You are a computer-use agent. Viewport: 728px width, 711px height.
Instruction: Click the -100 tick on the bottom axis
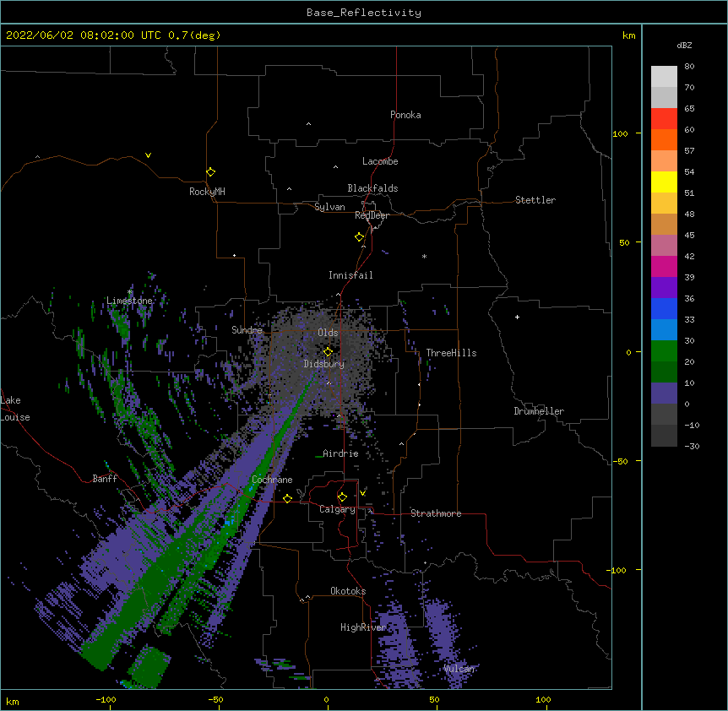point(106,699)
